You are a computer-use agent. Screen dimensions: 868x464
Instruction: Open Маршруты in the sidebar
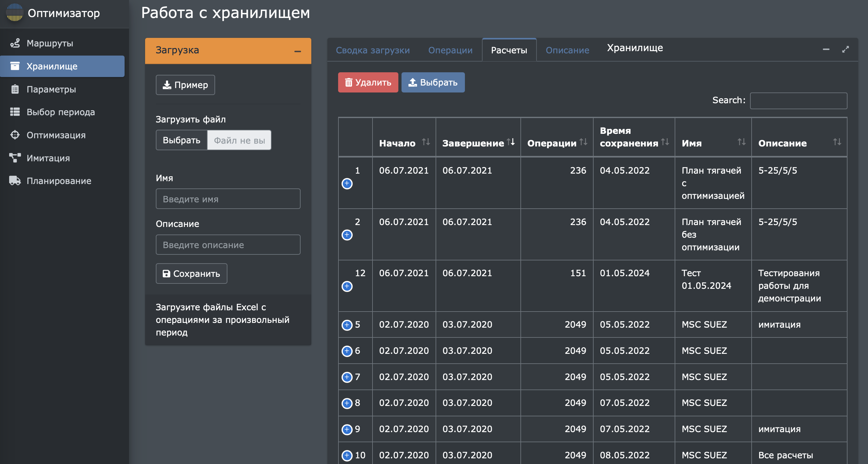pos(50,43)
